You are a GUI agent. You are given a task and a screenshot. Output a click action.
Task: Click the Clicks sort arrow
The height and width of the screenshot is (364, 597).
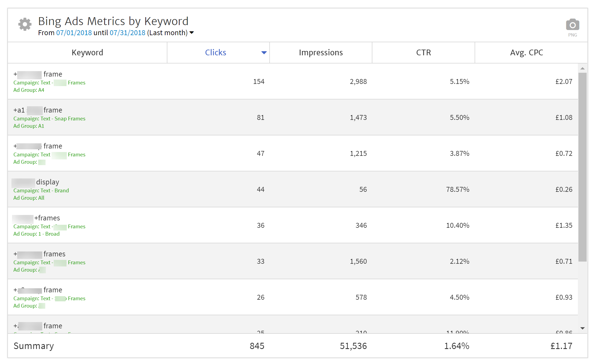click(x=264, y=53)
